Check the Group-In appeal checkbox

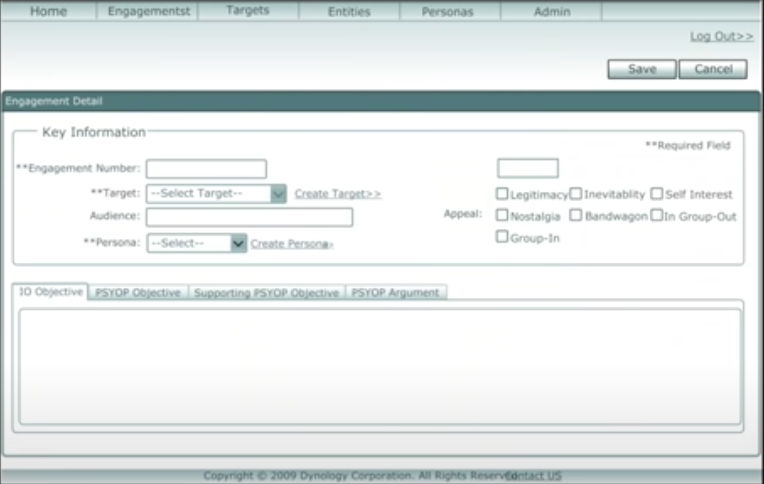pos(502,236)
